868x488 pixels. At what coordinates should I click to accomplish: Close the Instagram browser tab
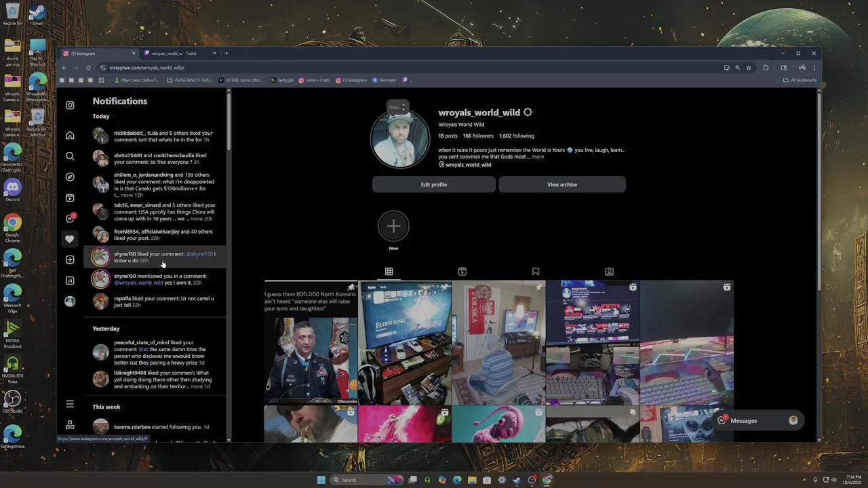(x=134, y=54)
